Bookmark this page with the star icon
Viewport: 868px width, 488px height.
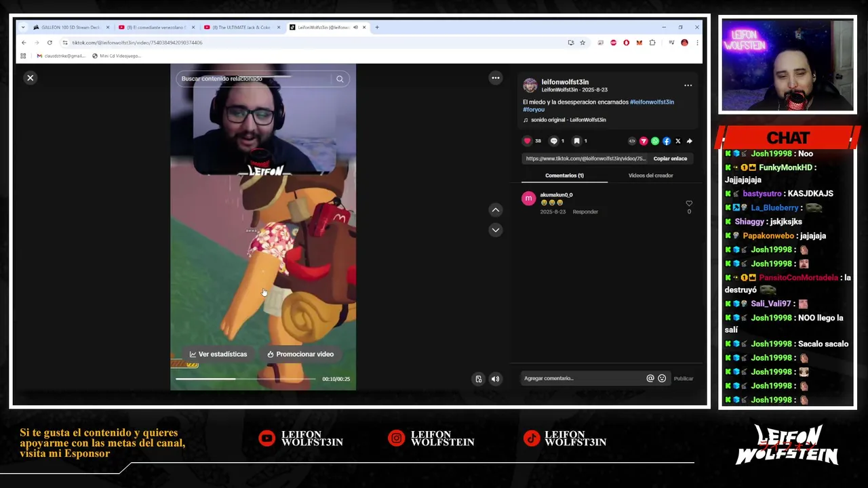tap(582, 43)
